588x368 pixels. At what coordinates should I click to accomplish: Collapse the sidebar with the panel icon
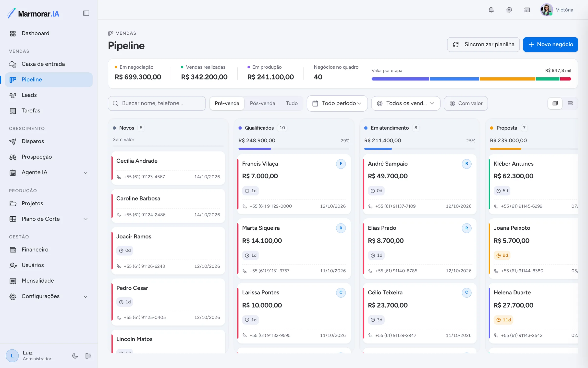(86, 13)
